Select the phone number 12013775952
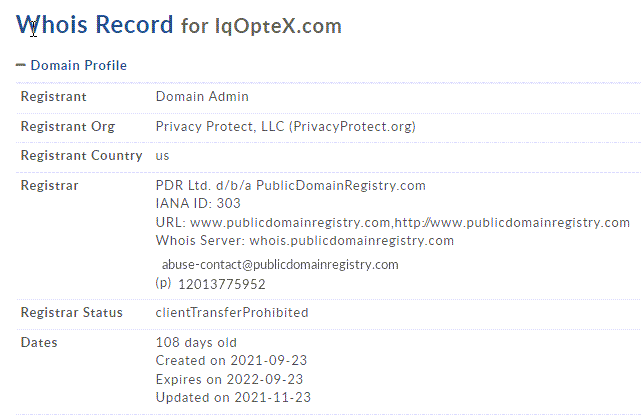641x415 pixels. pyautogui.click(x=222, y=284)
